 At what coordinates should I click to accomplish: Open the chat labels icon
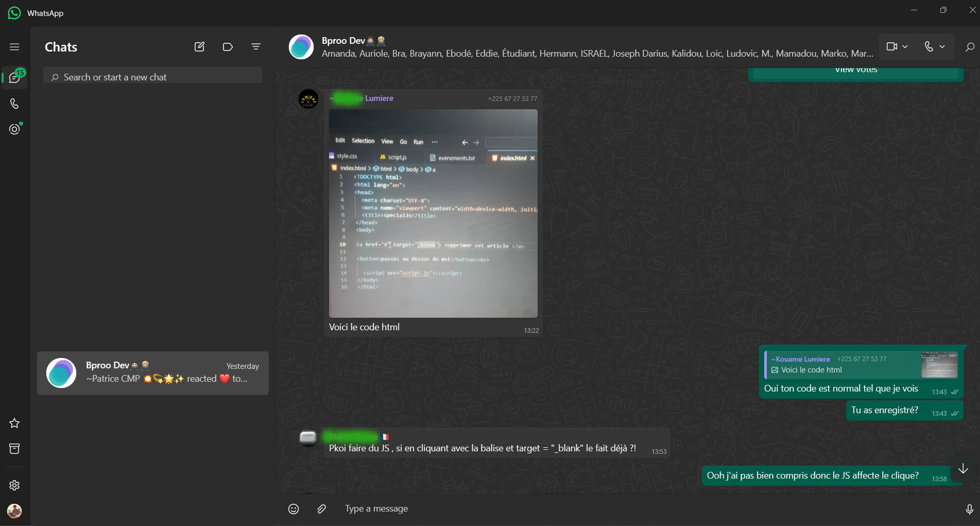click(x=228, y=47)
